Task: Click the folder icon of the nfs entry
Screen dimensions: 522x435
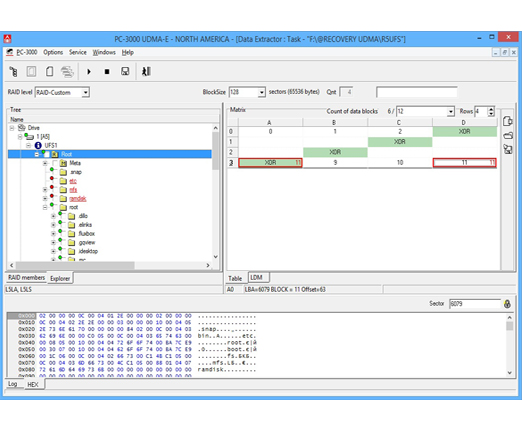Action: (x=63, y=190)
